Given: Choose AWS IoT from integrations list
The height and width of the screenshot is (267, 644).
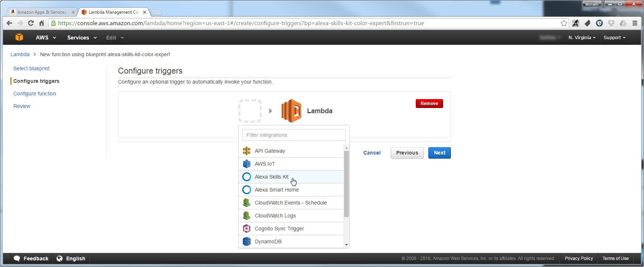Looking at the screenshot, I should click(x=291, y=164).
